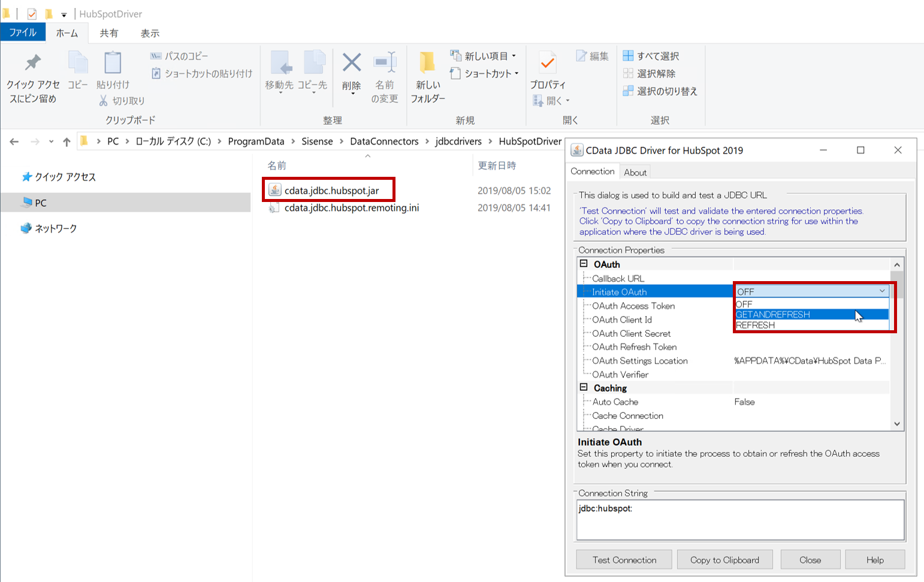924x582 pixels.
Task: Open Shortcut (ショートカット) dropdown in ribbon
Action: (x=484, y=73)
